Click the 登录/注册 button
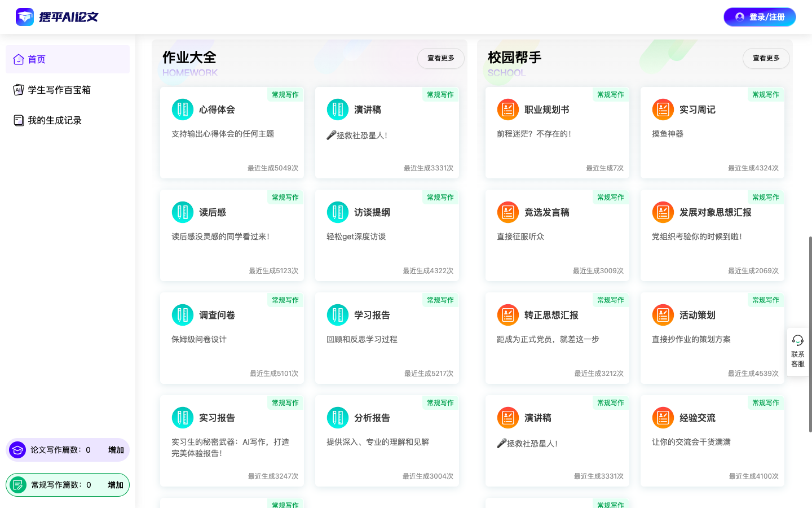 760,17
